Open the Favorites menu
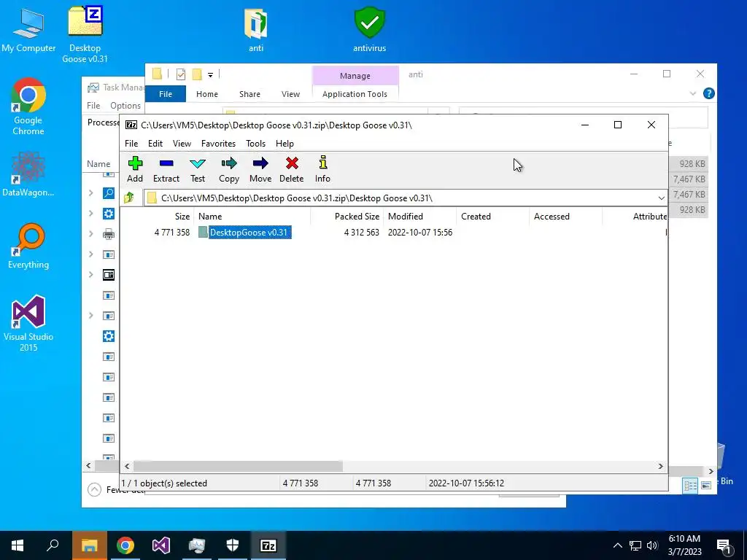747x560 pixels. click(218, 144)
